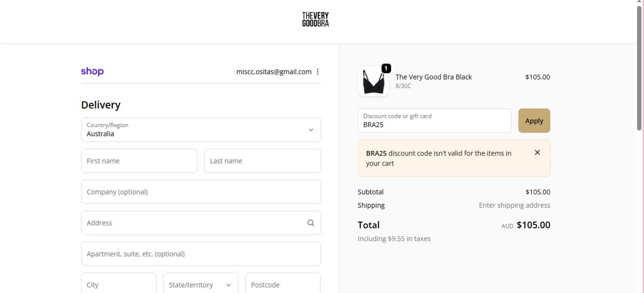Click the email miscc.ositas@gmail.com
Screen dimensions: 644x293
[x=274, y=72]
